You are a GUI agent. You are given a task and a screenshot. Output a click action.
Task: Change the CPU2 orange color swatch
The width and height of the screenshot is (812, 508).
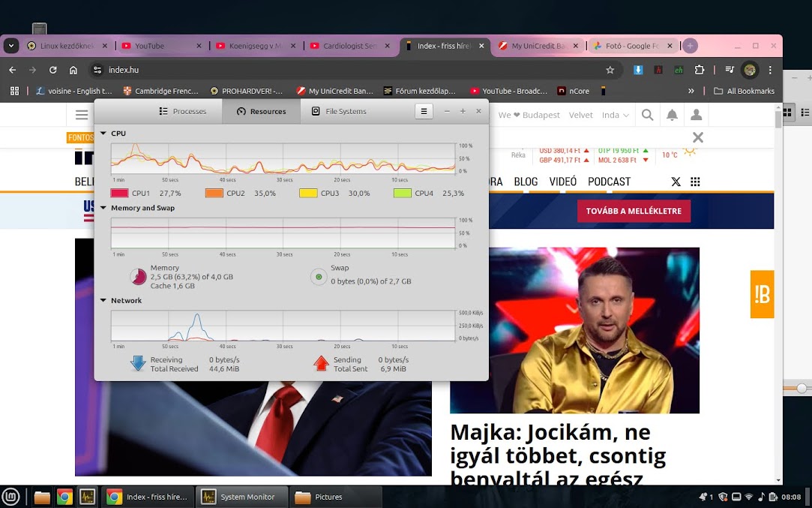pyautogui.click(x=214, y=194)
